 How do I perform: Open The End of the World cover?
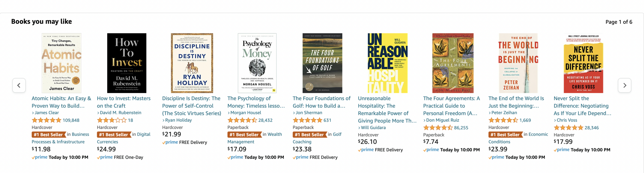(518, 63)
